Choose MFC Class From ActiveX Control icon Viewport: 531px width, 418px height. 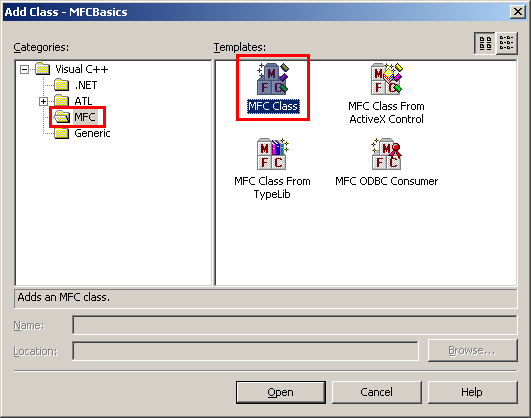[x=386, y=79]
